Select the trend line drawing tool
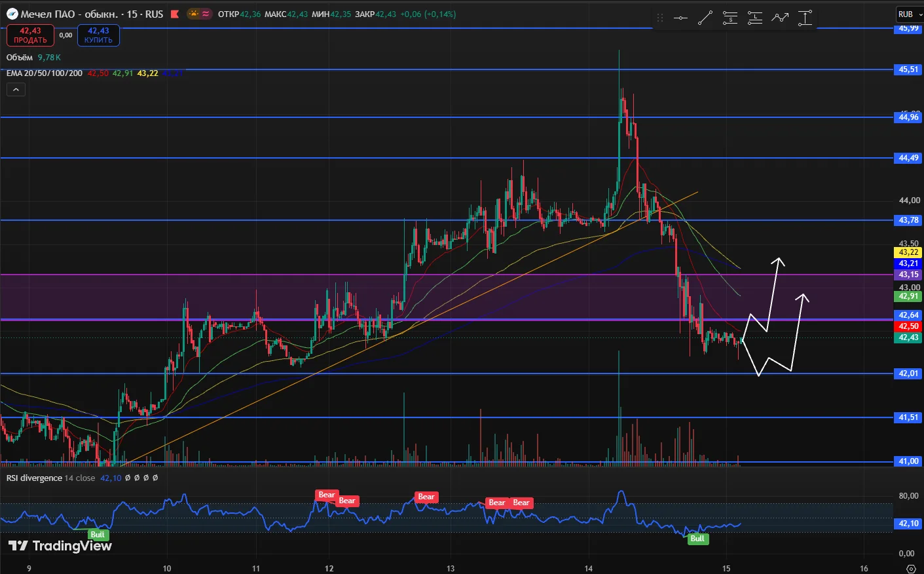 [x=705, y=18]
